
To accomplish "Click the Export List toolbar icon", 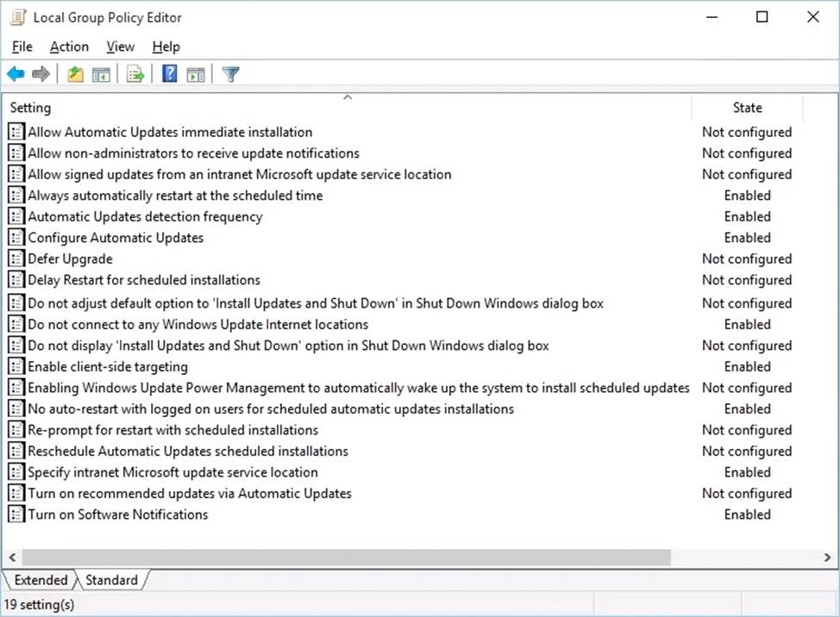I will tap(135, 75).
